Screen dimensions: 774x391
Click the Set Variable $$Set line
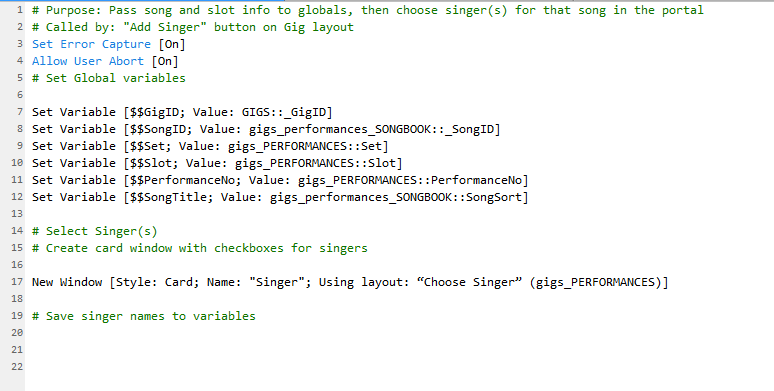[210, 146]
